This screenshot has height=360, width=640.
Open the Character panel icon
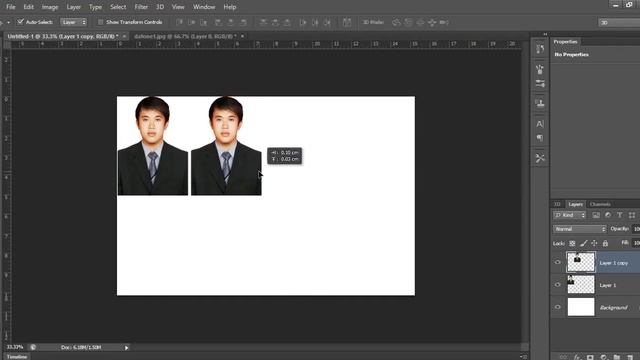(540, 124)
